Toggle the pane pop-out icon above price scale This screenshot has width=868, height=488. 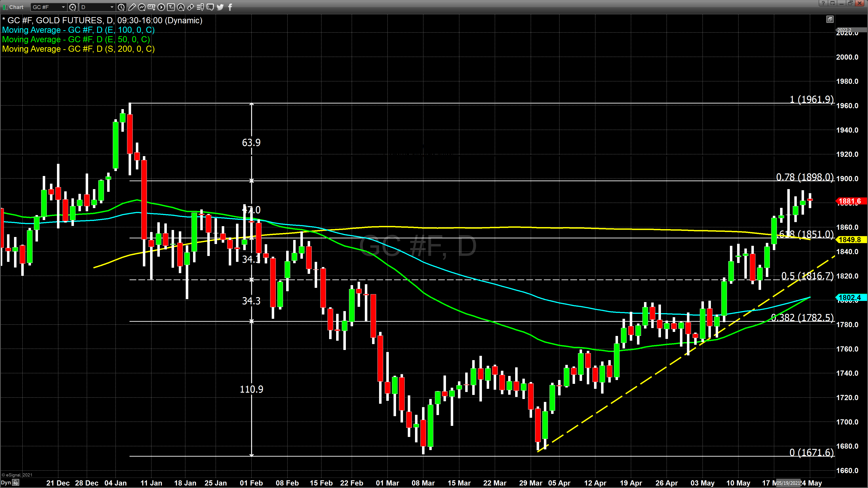click(x=830, y=19)
